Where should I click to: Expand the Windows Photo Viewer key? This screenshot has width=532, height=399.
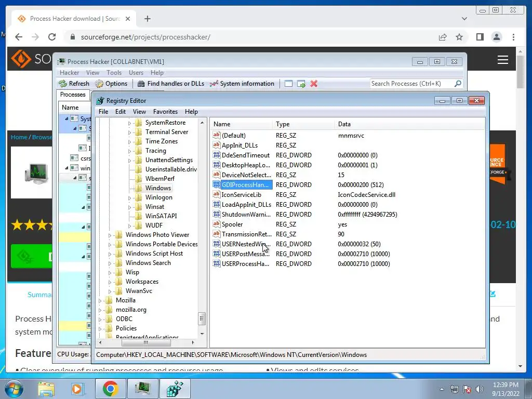click(110, 235)
